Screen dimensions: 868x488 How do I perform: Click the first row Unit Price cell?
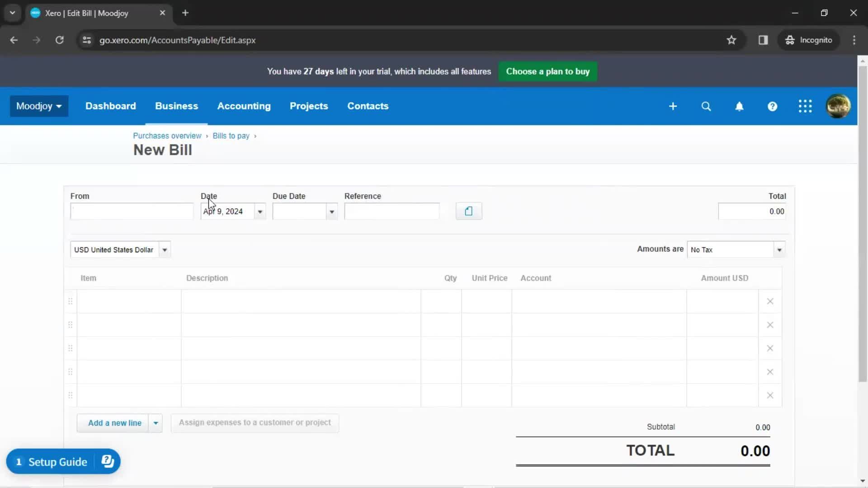(486, 301)
